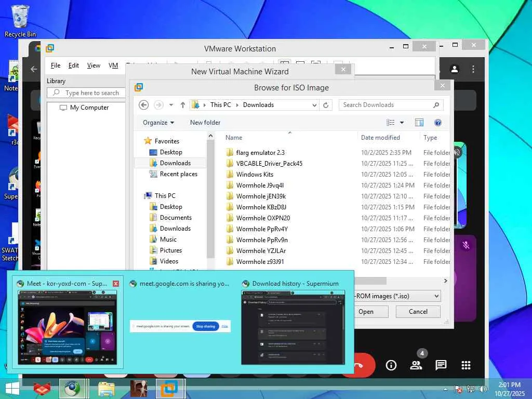Click the Windows Start button

12,389
